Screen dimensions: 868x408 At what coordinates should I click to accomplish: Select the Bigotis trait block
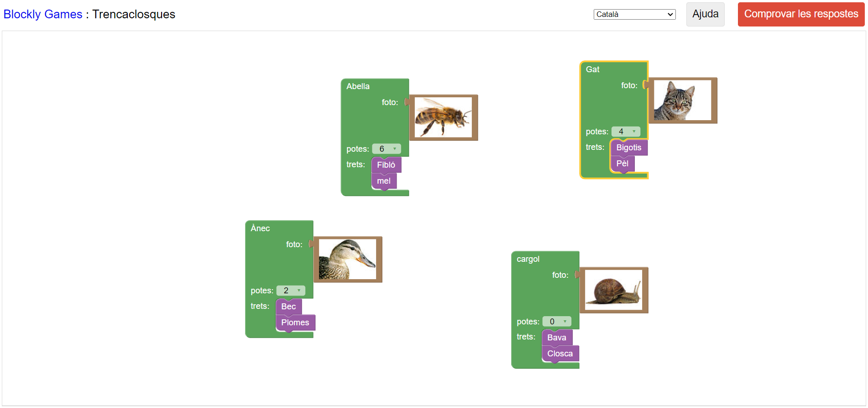[628, 148]
